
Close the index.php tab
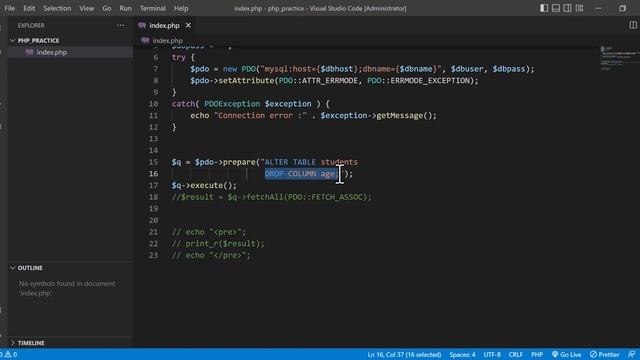pos(188,25)
